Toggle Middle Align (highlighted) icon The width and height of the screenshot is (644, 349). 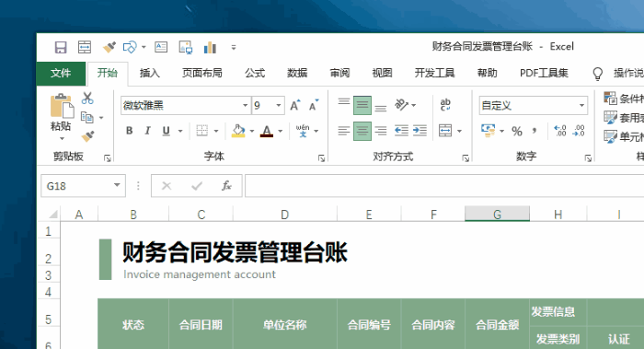(x=362, y=105)
